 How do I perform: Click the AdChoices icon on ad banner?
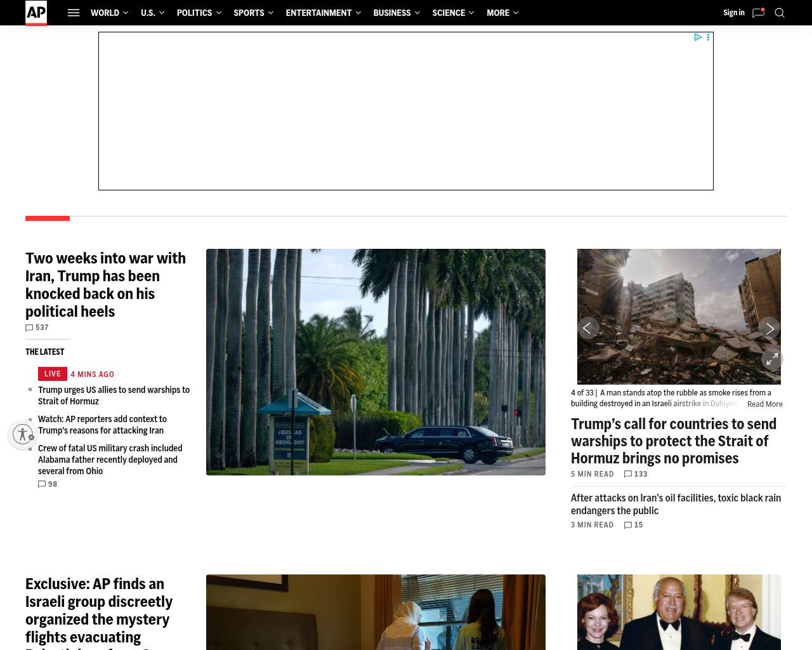698,37
